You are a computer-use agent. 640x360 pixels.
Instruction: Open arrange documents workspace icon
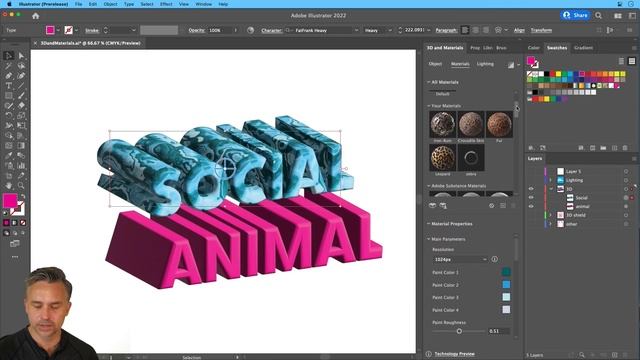point(618,16)
